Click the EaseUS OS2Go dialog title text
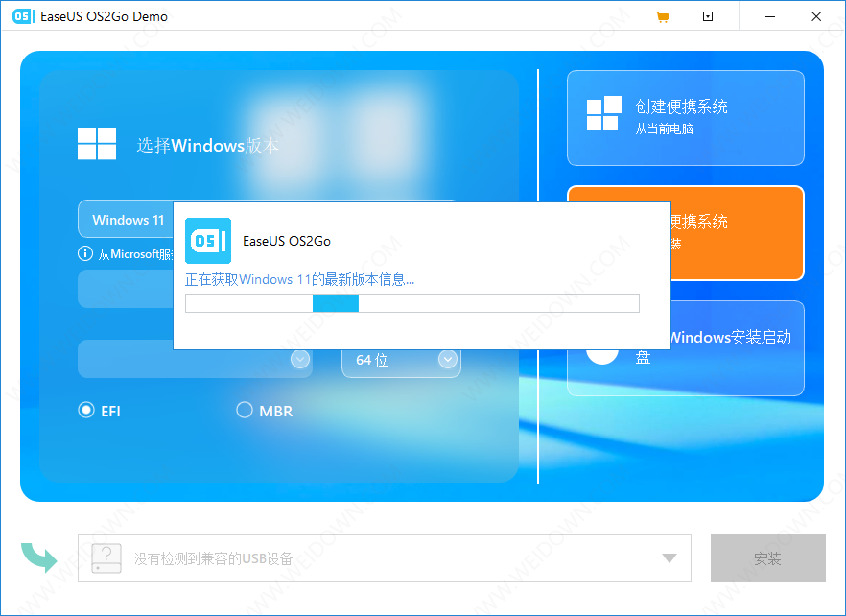The image size is (846, 616). pos(287,242)
